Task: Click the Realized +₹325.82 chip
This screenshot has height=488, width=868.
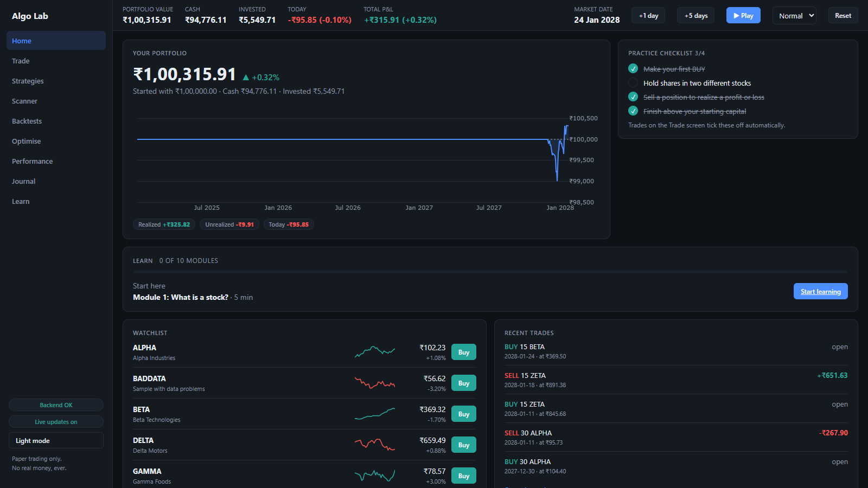Action: pos(164,224)
